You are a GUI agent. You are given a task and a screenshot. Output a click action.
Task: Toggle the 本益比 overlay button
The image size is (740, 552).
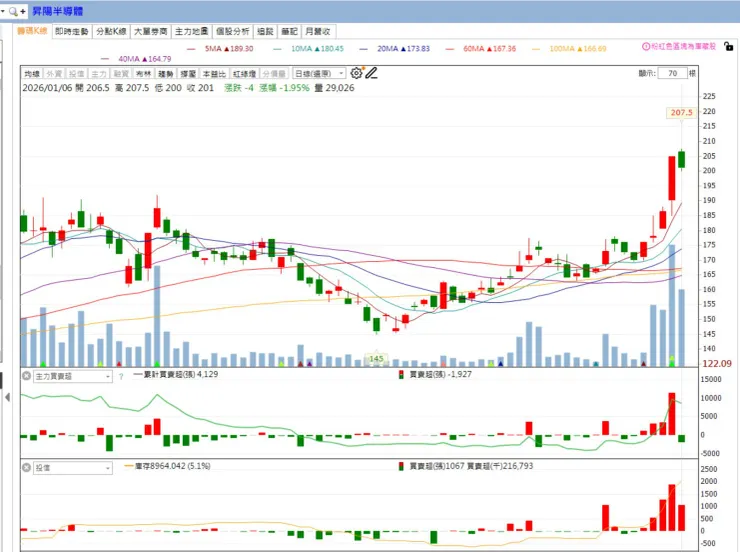(x=214, y=74)
